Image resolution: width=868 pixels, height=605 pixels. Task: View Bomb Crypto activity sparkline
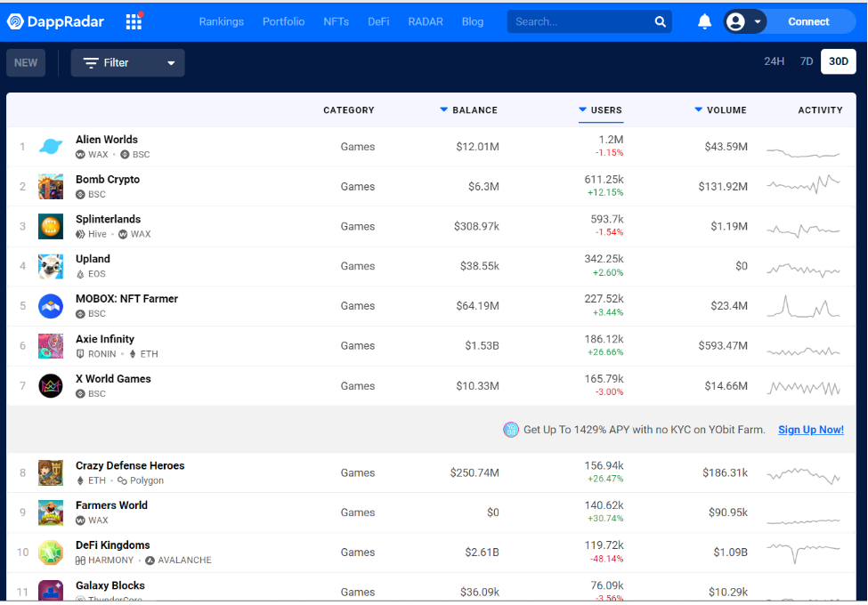803,184
